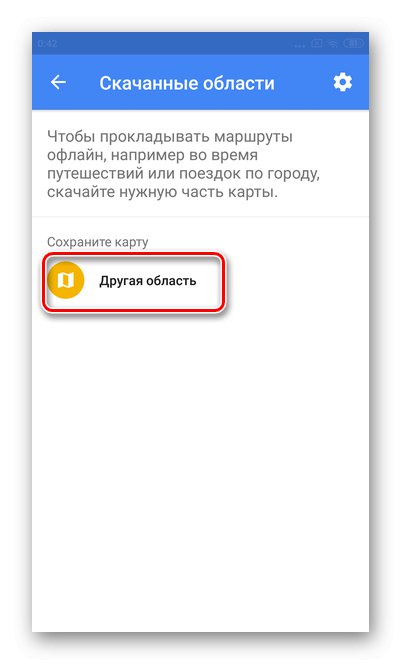Tap the back arrow in header
The width and height of the screenshot is (401, 664).
tap(58, 82)
